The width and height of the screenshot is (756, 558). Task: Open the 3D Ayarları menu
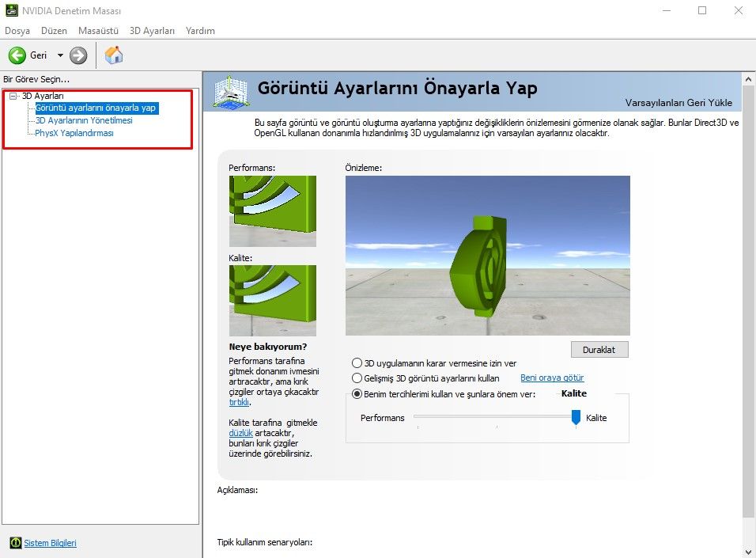click(x=152, y=31)
